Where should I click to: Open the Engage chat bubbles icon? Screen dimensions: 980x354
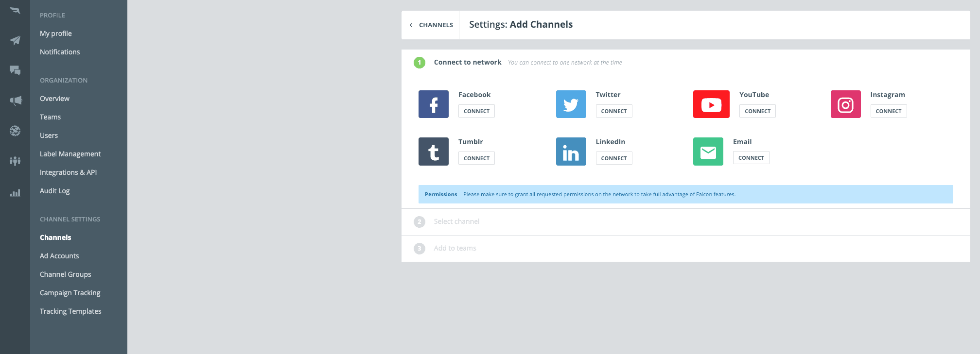(x=15, y=70)
